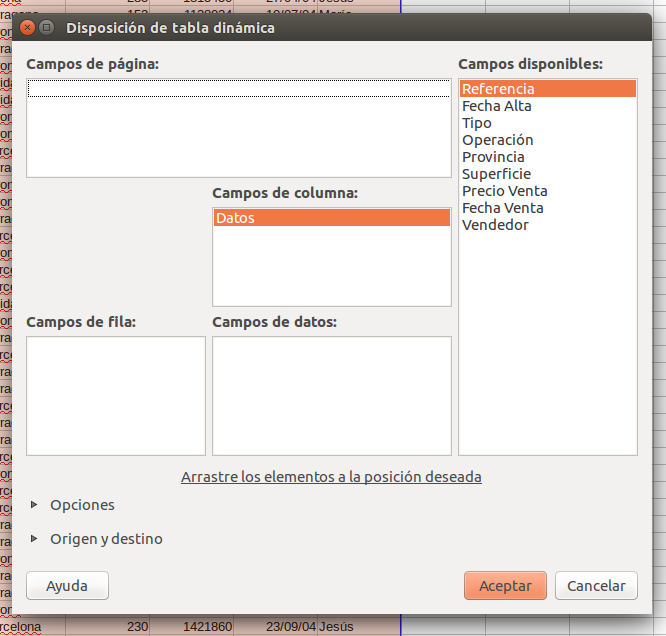Click inside Campos de página box
The image size is (666, 636).
point(239,128)
